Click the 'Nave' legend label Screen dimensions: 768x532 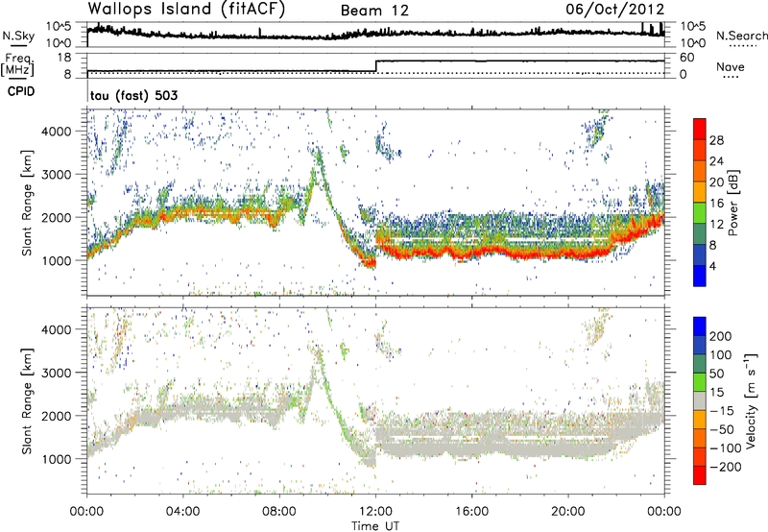(x=731, y=66)
